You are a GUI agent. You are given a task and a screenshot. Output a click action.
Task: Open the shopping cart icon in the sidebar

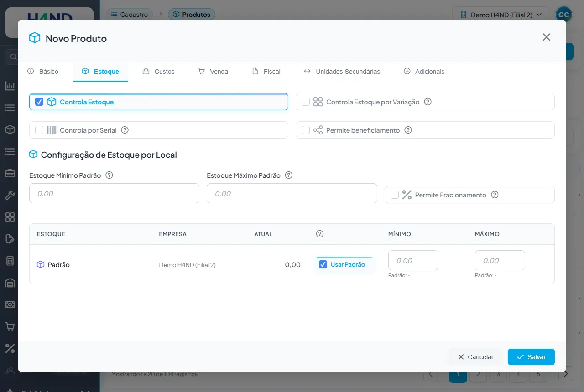[x=10, y=326]
